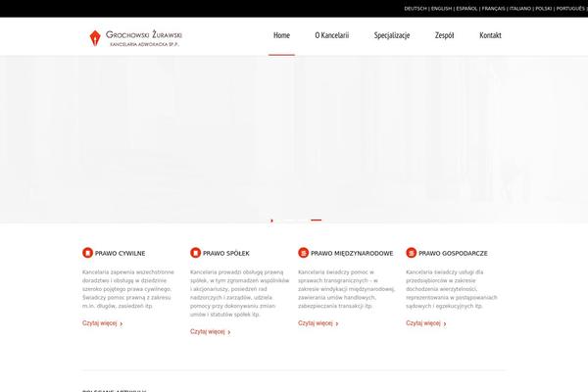
Task: Click the Prawo Cywilne red icon
Action: point(87,253)
